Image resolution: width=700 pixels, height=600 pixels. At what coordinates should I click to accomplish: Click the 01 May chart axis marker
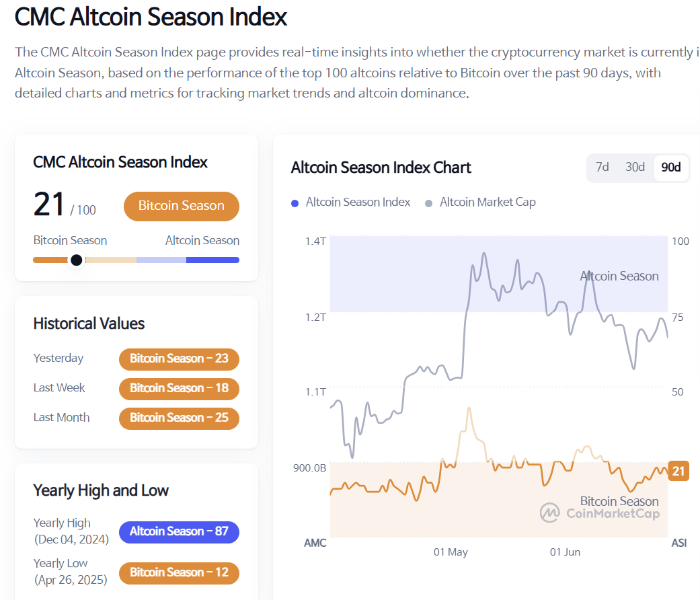pyautogui.click(x=451, y=552)
